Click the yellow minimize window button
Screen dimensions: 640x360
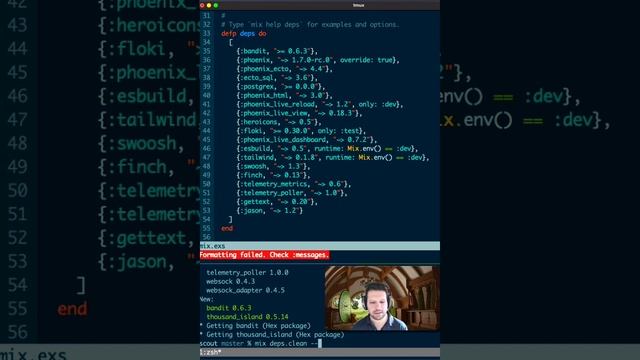pos(209,5)
